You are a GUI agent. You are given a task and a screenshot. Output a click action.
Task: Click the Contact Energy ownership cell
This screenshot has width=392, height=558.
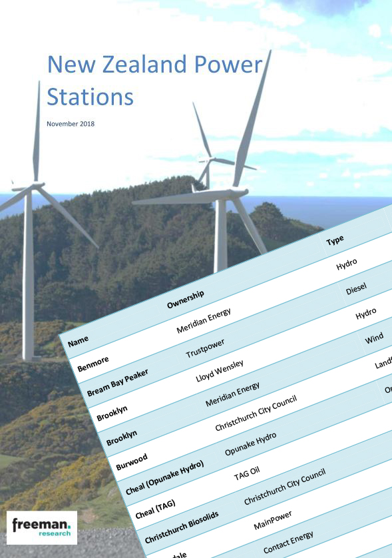pyautogui.click(x=288, y=542)
